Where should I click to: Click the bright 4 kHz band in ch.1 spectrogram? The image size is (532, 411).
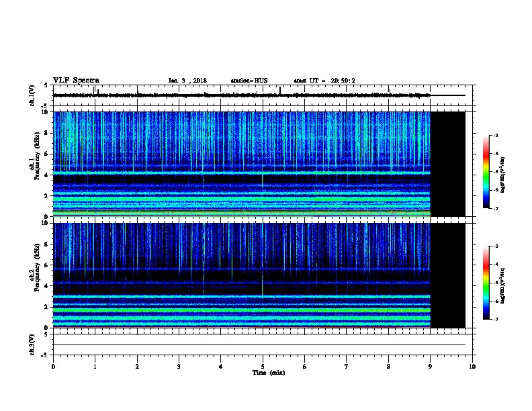pyautogui.click(x=242, y=173)
